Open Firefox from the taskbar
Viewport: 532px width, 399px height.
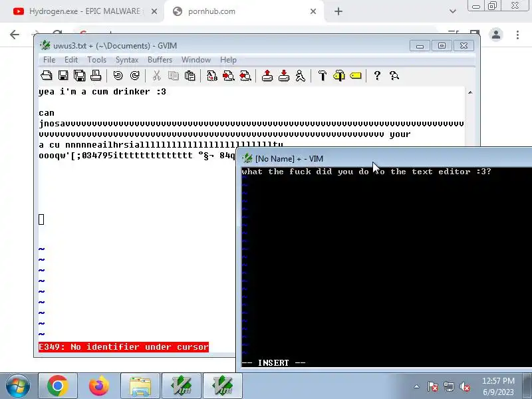[98, 386]
